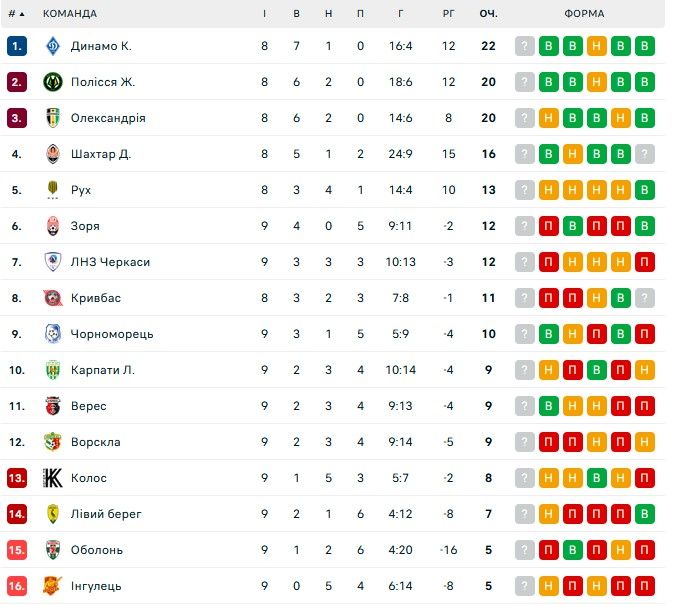This screenshot has height=604, width=677.
Task: Open the Чорноморець team page link
Action: tap(112, 334)
